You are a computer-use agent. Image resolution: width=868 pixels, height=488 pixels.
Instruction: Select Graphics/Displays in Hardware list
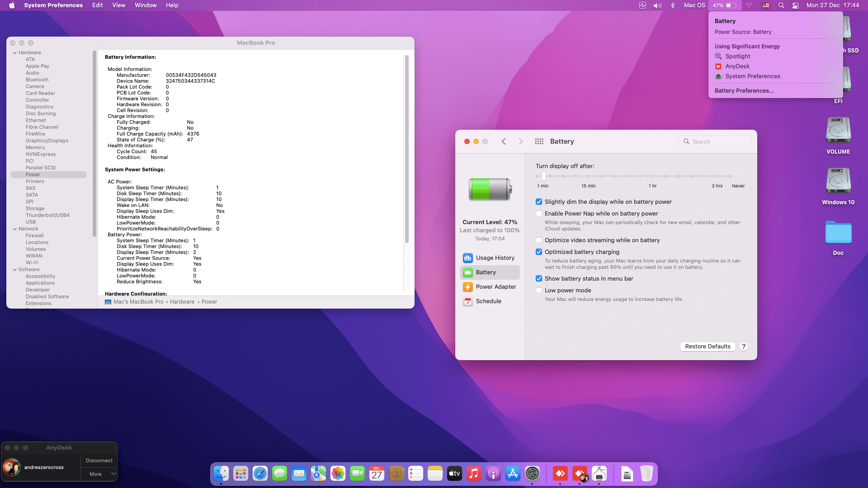coord(47,141)
